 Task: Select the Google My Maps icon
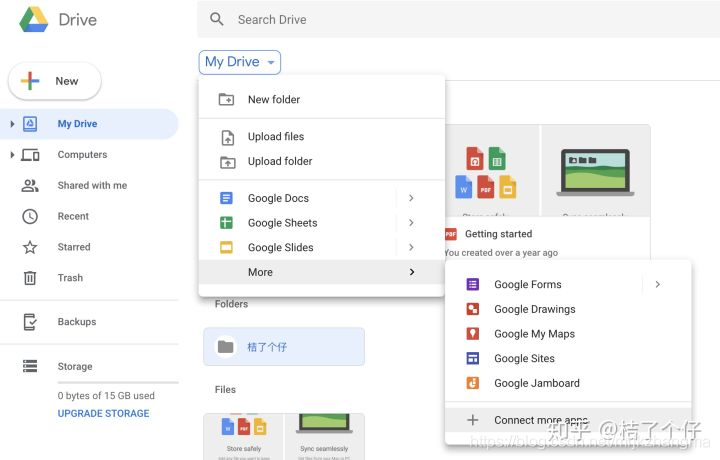pos(472,334)
